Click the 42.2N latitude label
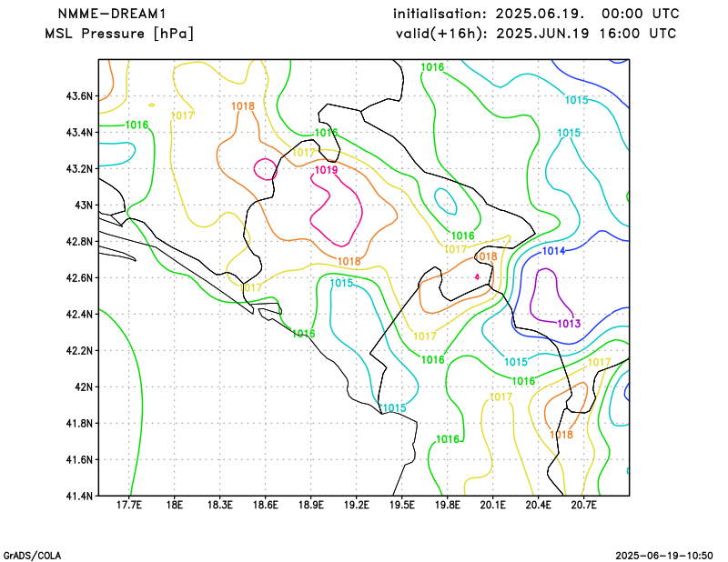Screen dimensions: 728x562 [x=79, y=350]
